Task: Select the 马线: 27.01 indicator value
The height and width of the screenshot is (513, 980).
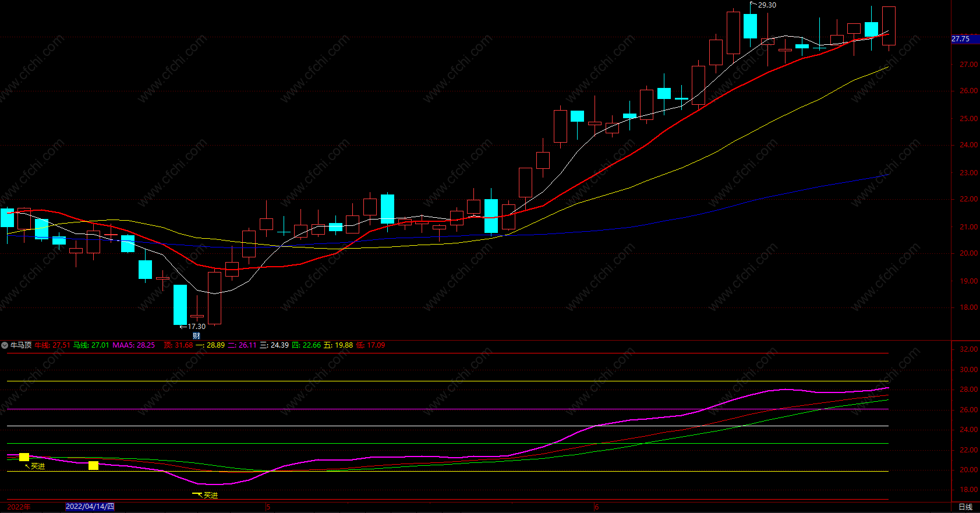Action: click(91, 345)
